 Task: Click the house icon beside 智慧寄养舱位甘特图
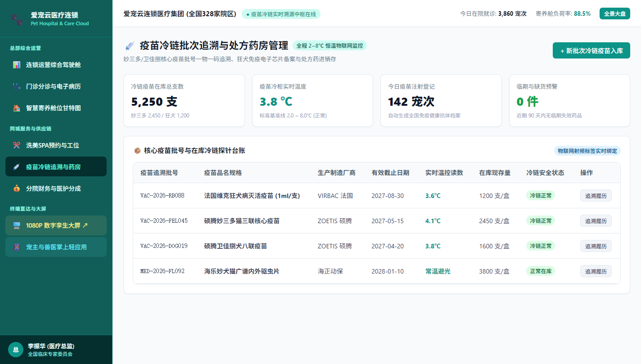pyautogui.click(x=17, y=108)
